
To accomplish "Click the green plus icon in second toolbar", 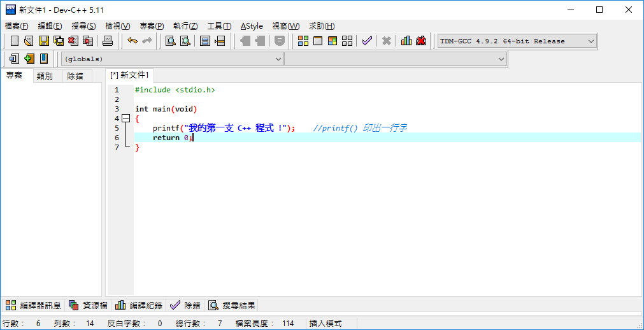I will point(29,59).
